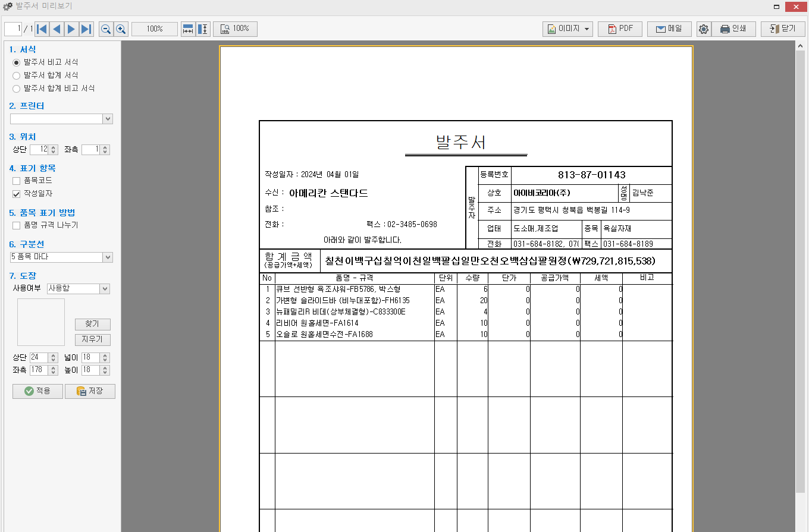Fit page to height icon
Screen dimensions: 809x532
(x=203, y=29)
